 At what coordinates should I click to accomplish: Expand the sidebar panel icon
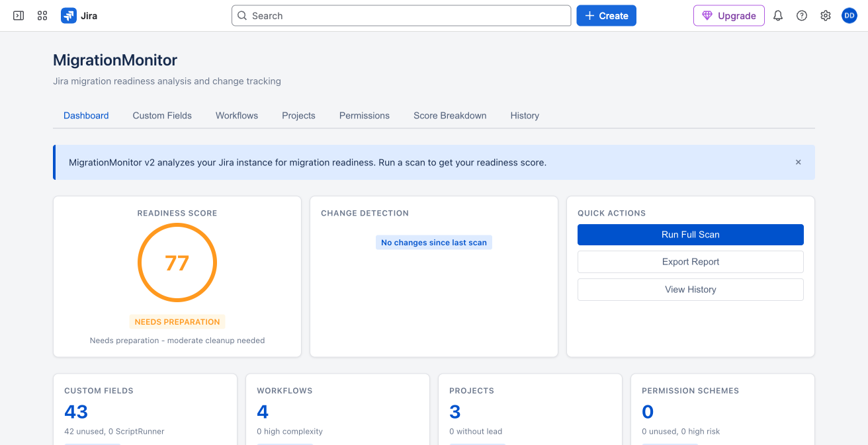pos(19,15)
